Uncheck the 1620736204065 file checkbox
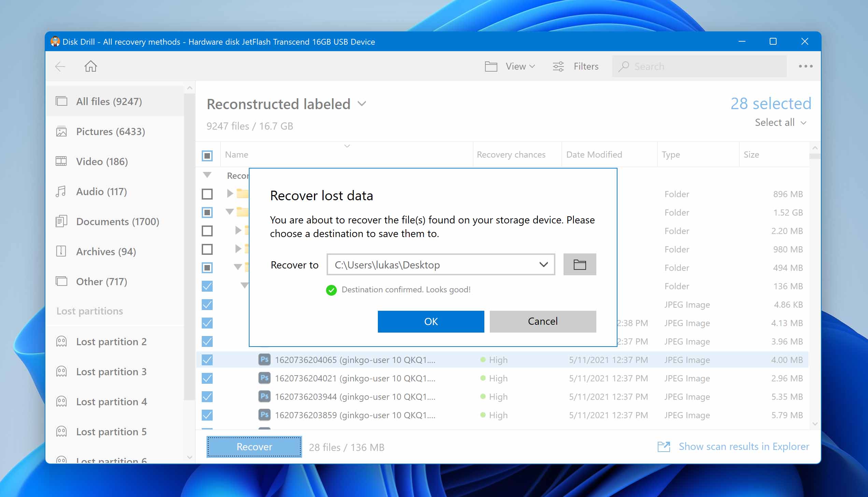 tap(207, 360)
